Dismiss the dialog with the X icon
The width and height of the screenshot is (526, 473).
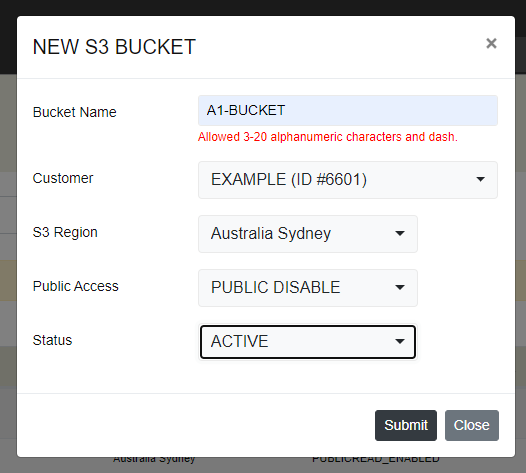pos(491,43)
